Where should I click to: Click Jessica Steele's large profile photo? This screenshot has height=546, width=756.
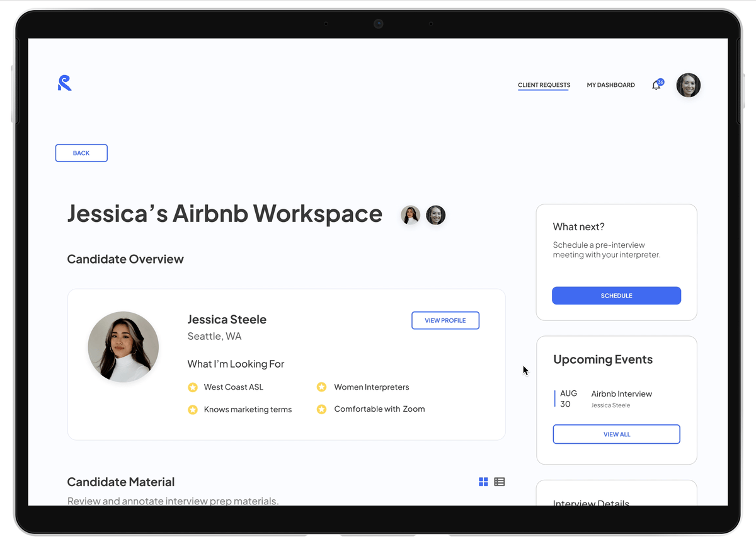123,347
